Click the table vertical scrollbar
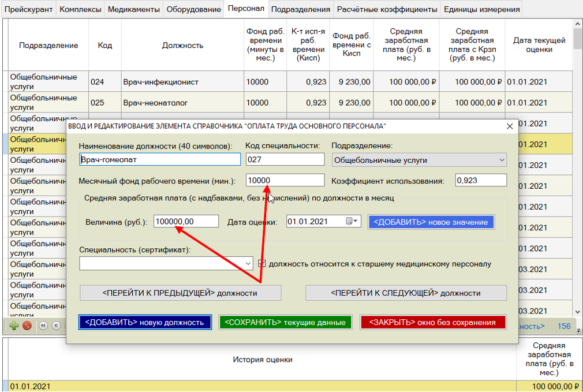The width and height of the screenshot is (583, 392). (577, 173)
